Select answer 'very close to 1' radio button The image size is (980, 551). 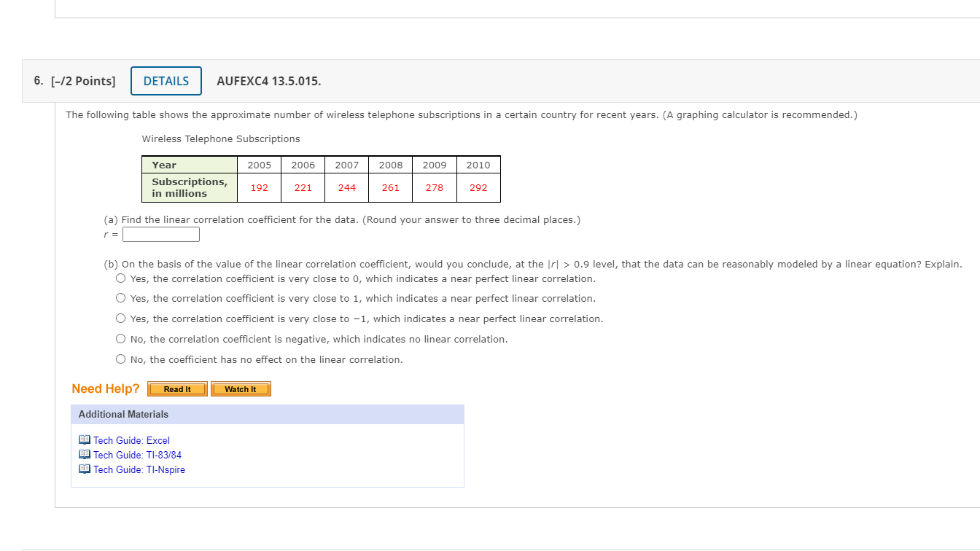(x=120, y=297)
